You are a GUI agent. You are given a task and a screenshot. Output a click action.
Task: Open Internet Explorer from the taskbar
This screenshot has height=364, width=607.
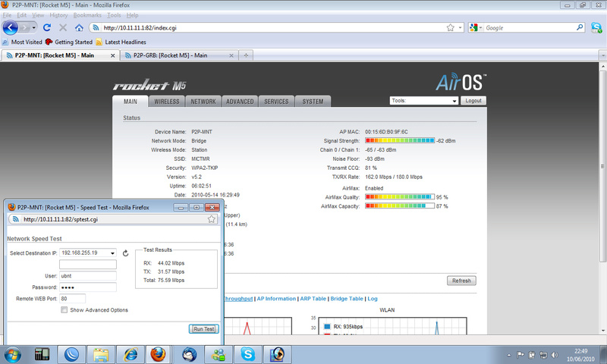click(x=131, y=355)
